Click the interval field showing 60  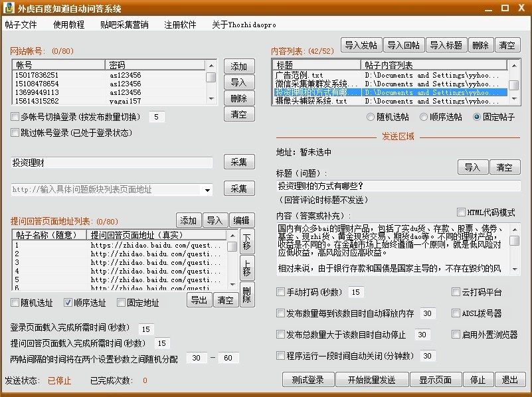(x=228, y=358)
